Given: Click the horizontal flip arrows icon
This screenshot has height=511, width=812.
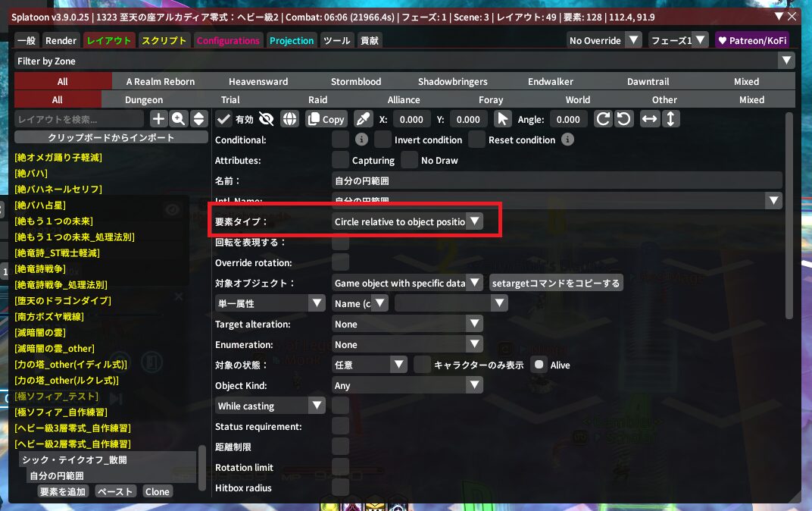Looking at the screenshot, I should tap(649, 119).
